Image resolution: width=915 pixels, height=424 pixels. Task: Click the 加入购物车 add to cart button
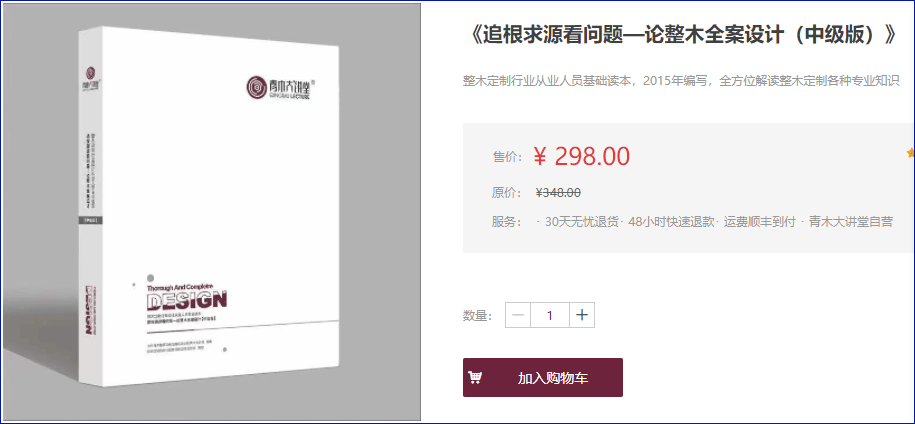click(543, 377)
